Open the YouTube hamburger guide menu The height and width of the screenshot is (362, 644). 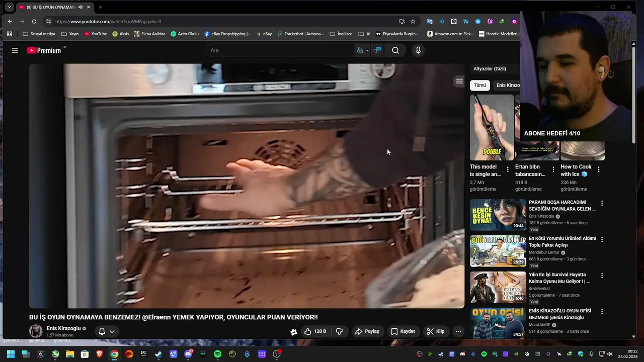point(15,50)
